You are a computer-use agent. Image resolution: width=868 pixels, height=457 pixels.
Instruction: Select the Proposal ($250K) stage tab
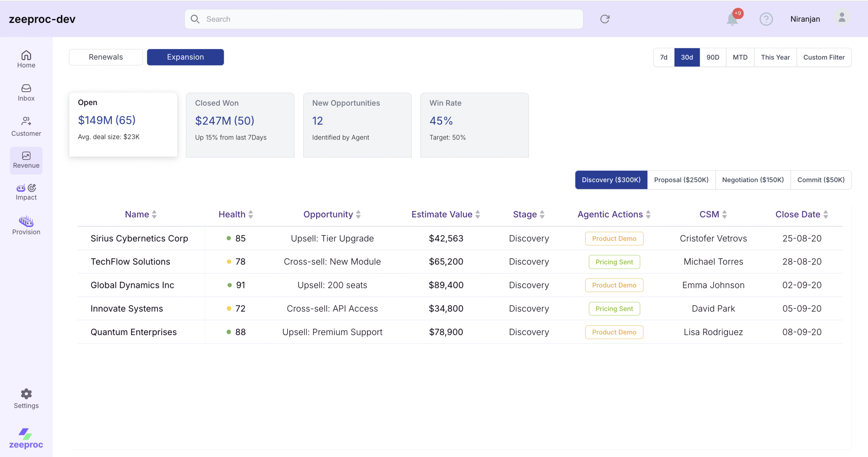(x=681, y=180)
